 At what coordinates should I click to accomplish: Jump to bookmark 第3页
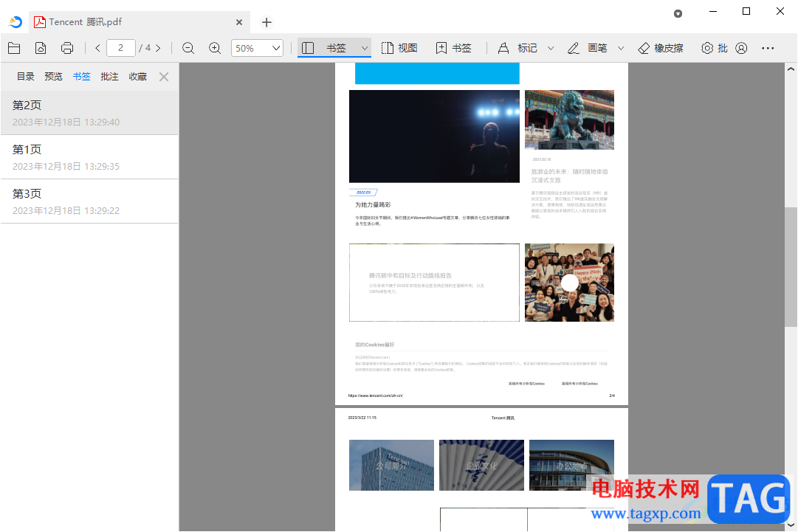(89, 201)
